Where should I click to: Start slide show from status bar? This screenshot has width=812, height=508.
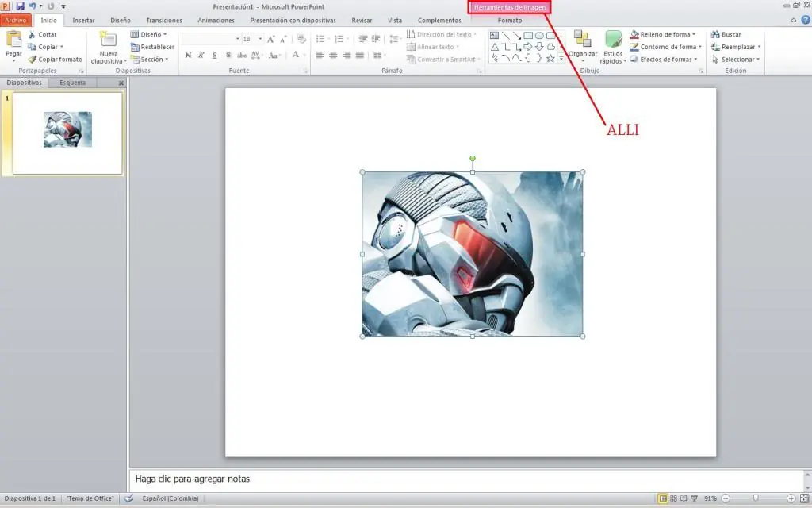(695, 498)
